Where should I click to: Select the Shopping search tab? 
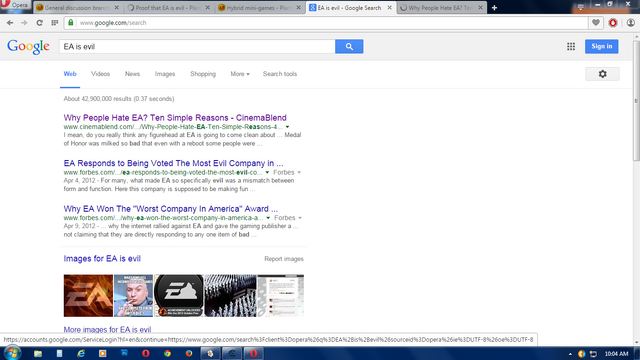(203, 74)
